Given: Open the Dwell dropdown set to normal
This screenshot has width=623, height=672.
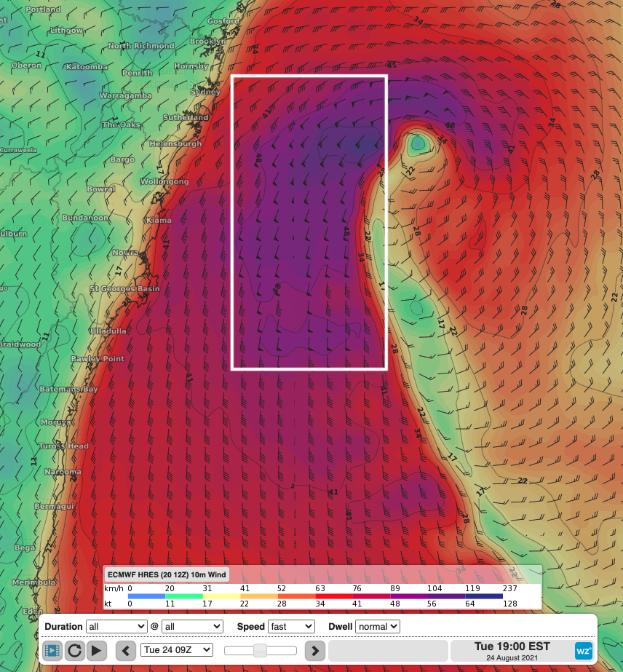Looking at the screenshot, I should pos(378,626).
